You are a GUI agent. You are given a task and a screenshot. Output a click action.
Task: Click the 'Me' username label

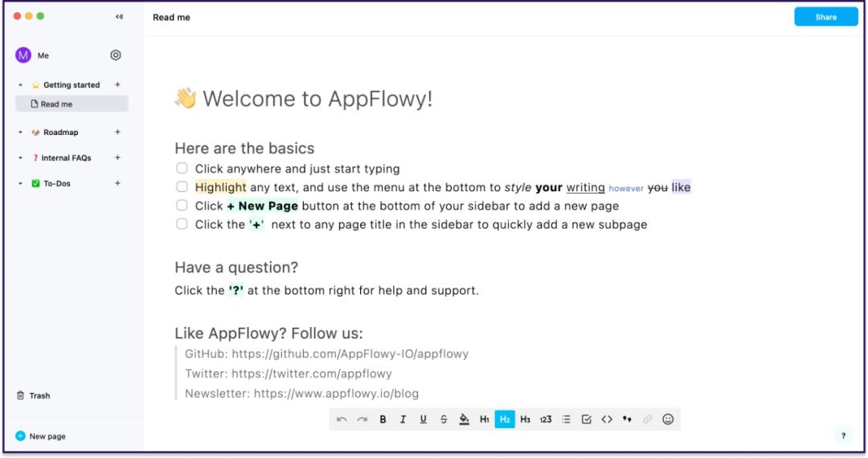coord(43,55)
